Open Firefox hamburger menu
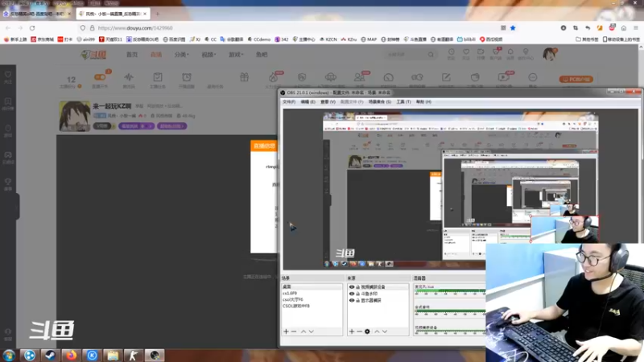This screenshot has width=644, height=362. 636,28
